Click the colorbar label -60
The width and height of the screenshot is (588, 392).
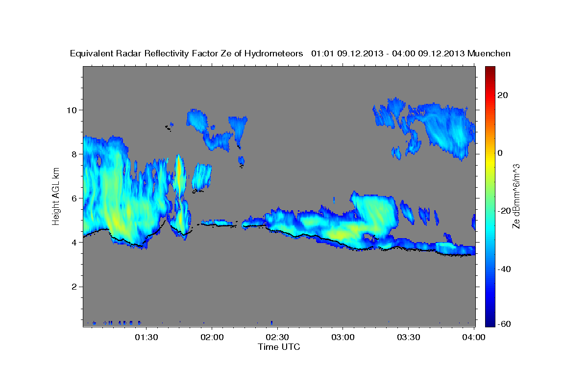(x=504, y=324)
